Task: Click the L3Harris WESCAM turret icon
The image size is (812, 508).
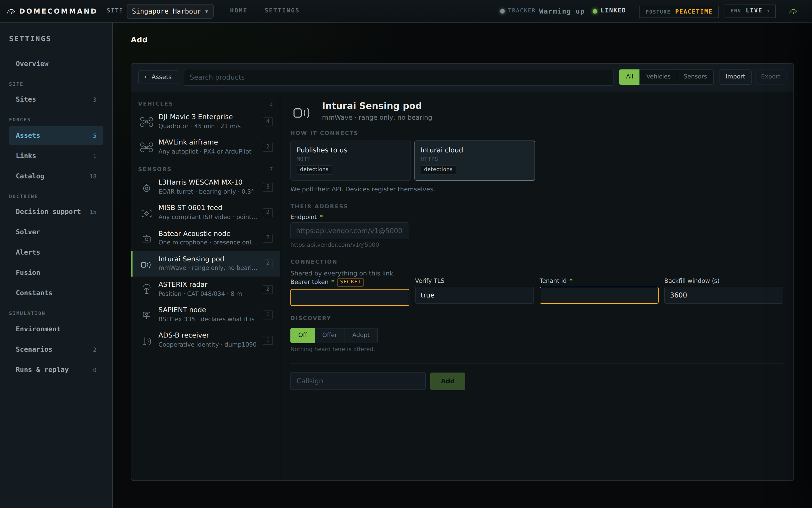Action: pyautogui.click(x=147, y=187)
